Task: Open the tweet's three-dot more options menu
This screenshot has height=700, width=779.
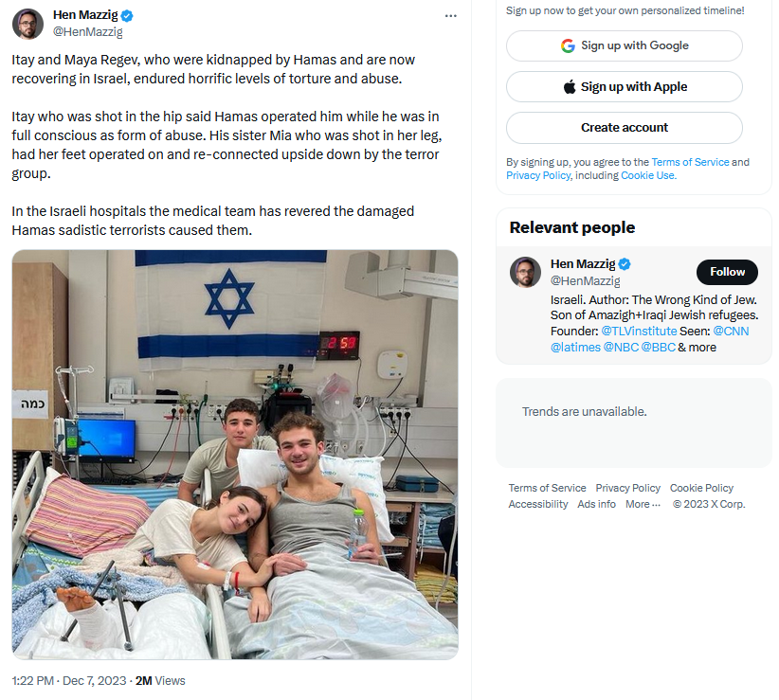Action: click(x=451, y=16)
